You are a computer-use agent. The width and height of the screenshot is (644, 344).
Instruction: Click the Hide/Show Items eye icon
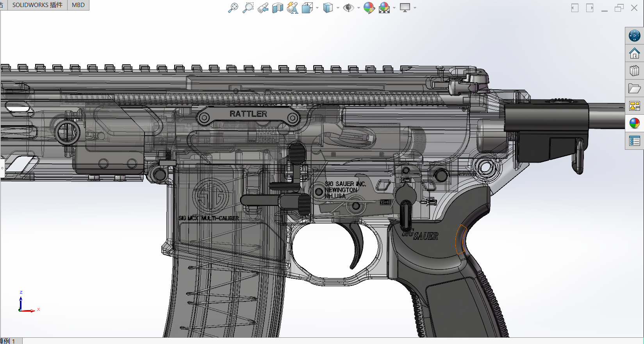[x=348, y=7]
